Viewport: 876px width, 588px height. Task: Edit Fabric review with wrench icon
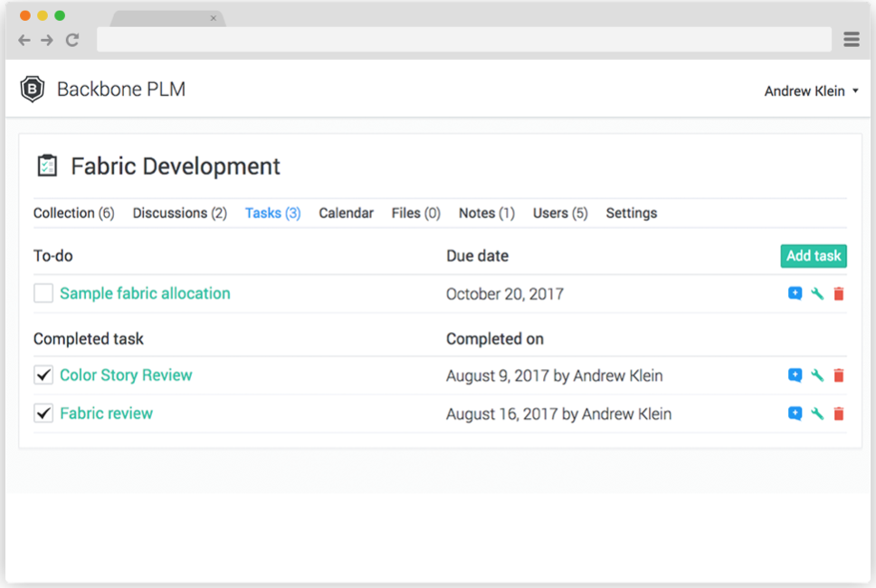point(817,413)
